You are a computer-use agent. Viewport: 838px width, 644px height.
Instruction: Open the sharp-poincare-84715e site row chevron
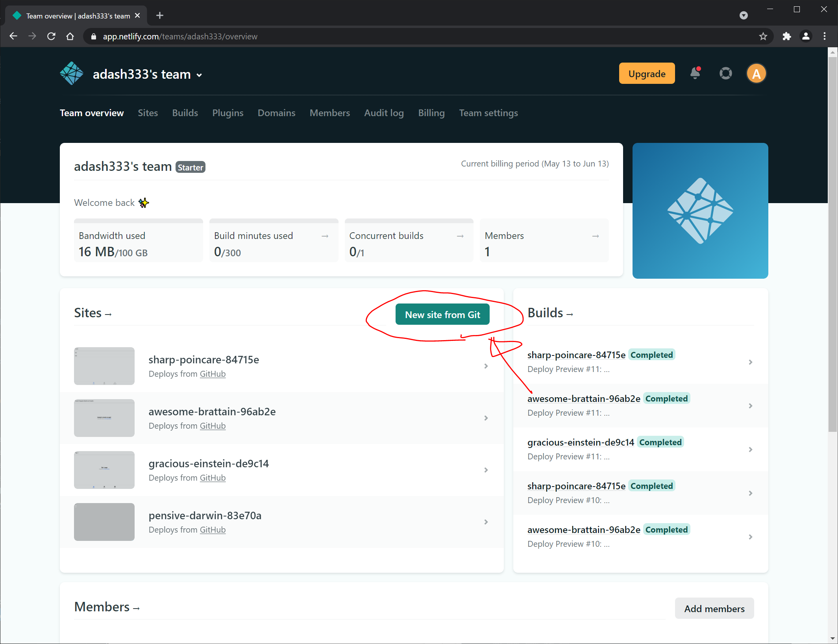click(486, 366)
